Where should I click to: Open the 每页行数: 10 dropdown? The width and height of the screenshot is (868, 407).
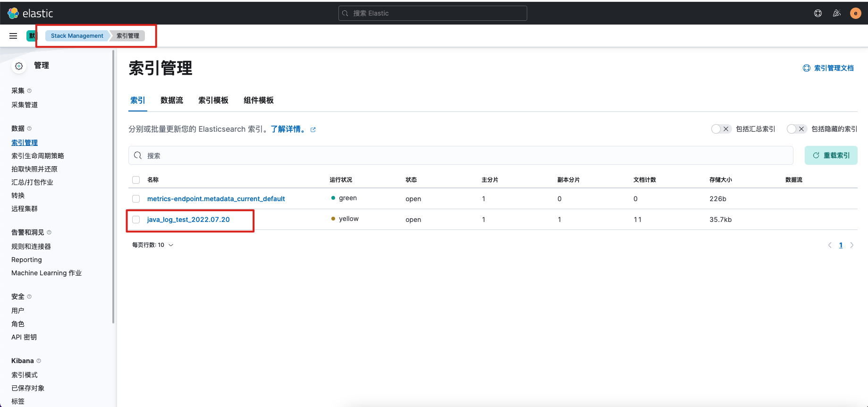[153, 245]
